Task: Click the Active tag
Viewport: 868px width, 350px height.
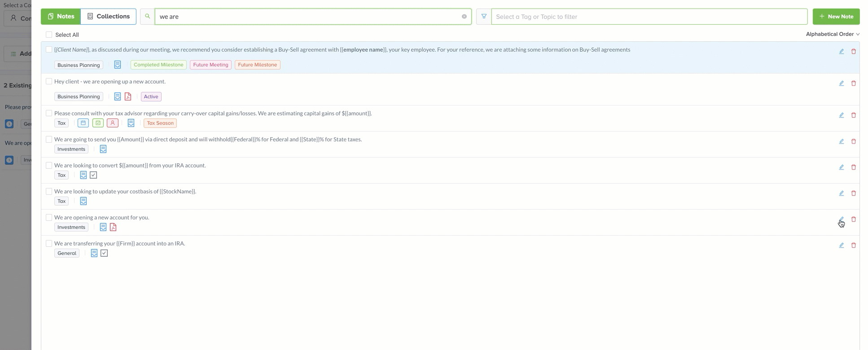Action: [151, 96]
